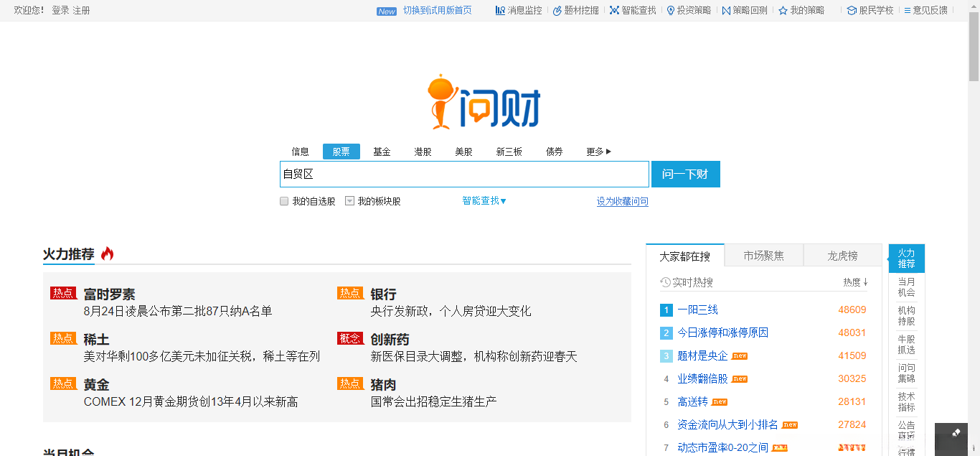
Task: Open 意见反馈 feedback panel
Action: pos(928,11)
